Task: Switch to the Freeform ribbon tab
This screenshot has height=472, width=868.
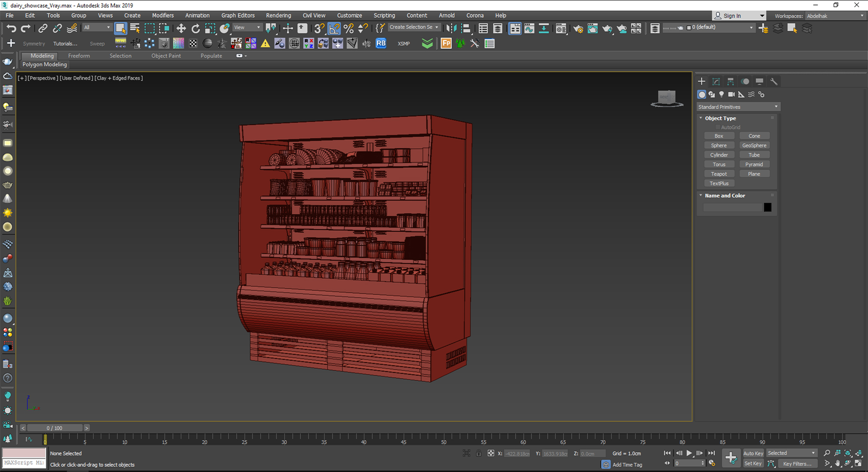Action: pyautogui.click(x=79, y=56)
